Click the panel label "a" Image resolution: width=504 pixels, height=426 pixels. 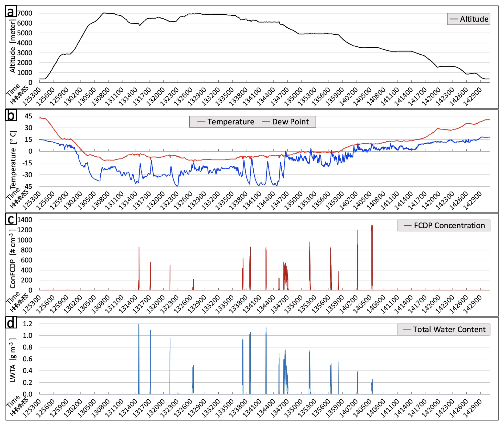[x=11, y=12]
